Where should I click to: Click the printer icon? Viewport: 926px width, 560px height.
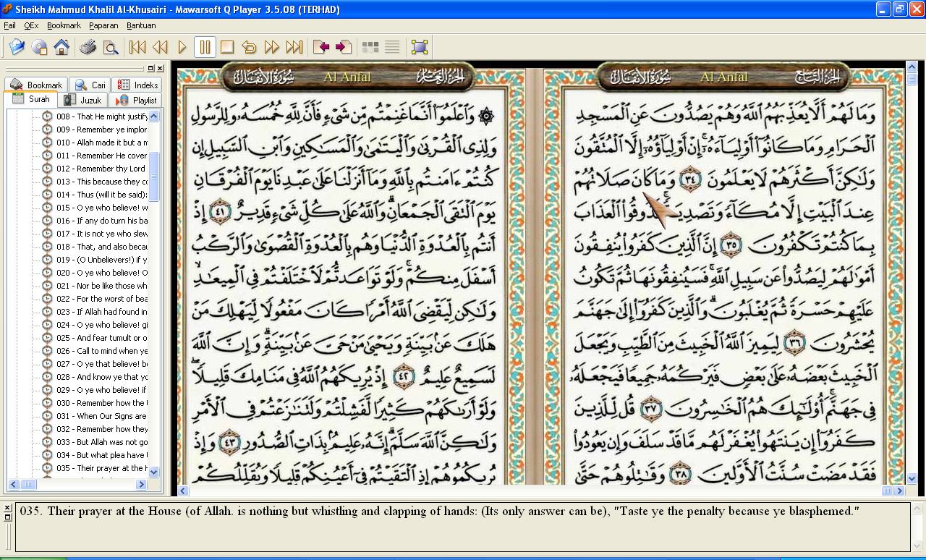(x=88, y=48)
